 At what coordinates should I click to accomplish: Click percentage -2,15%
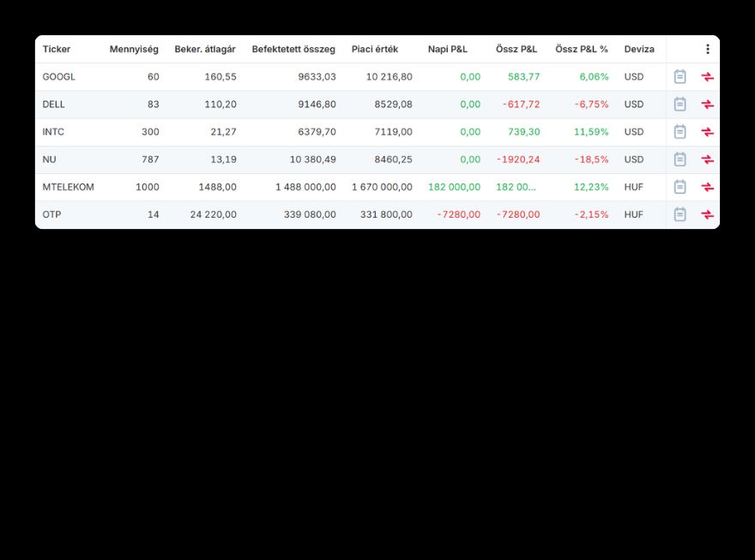coord(591,214)
